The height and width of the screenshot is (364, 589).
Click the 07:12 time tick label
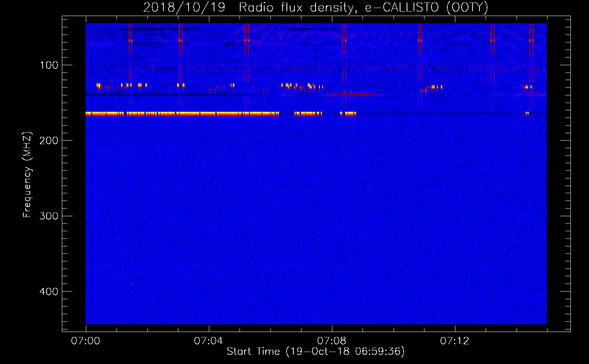click(455, 341)
